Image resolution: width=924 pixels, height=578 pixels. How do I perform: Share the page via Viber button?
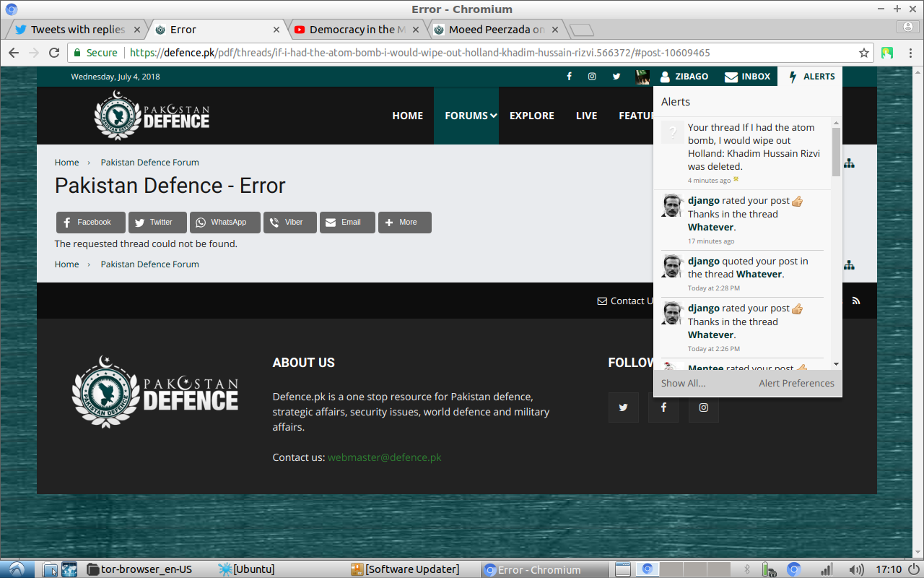click(x=290, y=223)
